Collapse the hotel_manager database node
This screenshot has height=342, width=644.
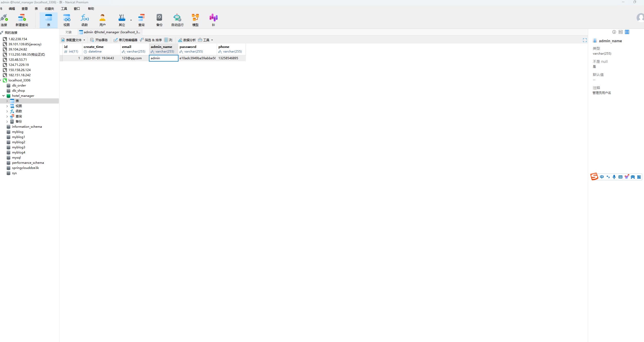click(3, 96)
